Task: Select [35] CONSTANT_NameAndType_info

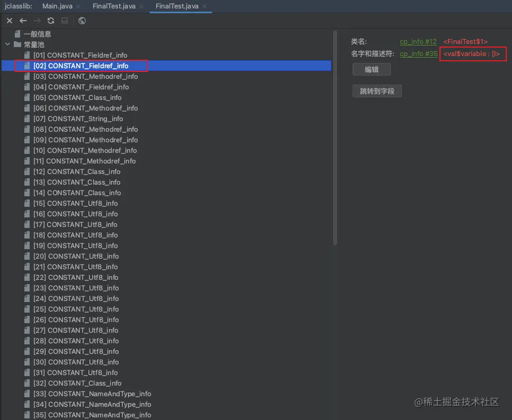Action: pos(92,415)
